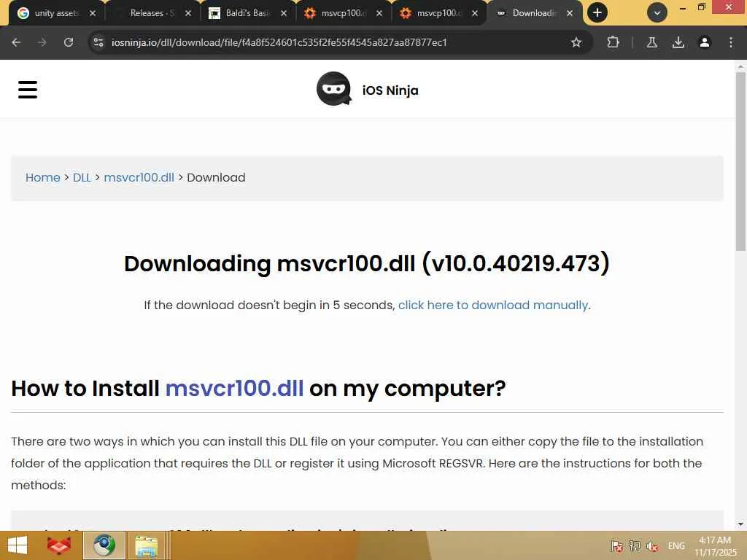This screenshot has height=560, width=747.
Task: Close the Releases tab
Action: [188, 13]
